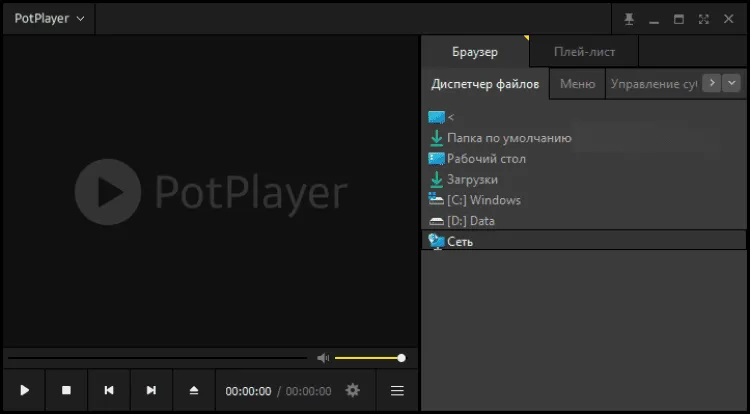Go up using the '<' entry
Image resolution: width=750 pixels, height=414 pixels.
click(x=584, y=117)
